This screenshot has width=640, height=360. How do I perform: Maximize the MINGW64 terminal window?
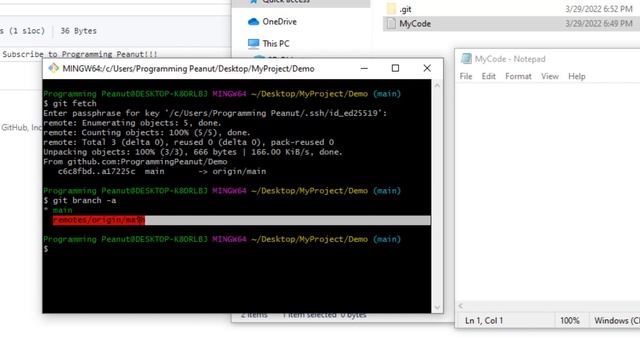click(x=395, y=68)
